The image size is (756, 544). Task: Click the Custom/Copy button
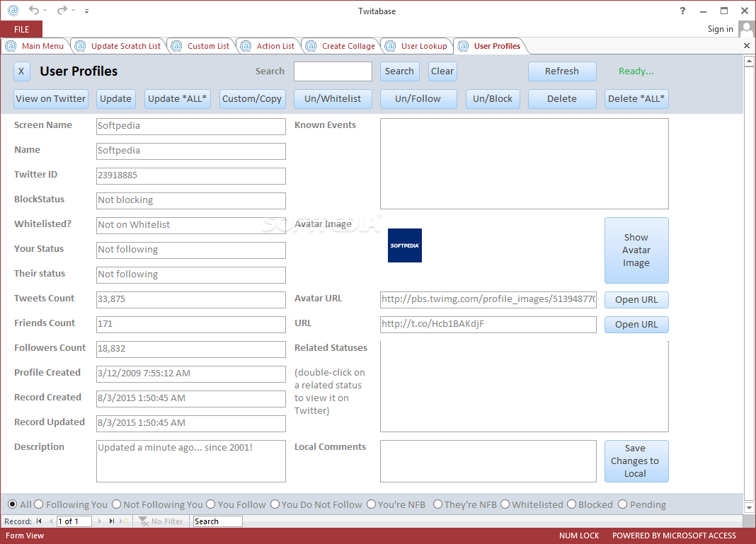(252, 99)
